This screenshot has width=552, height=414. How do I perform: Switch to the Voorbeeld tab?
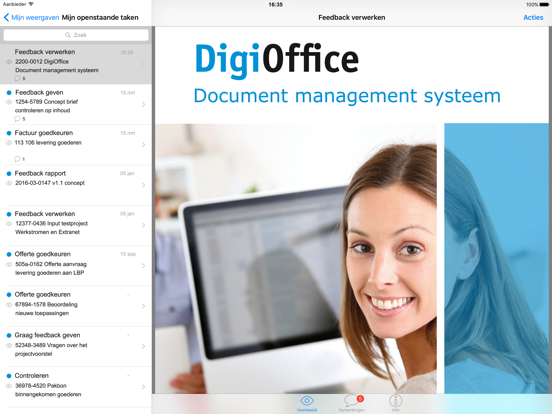pos(307,403)
